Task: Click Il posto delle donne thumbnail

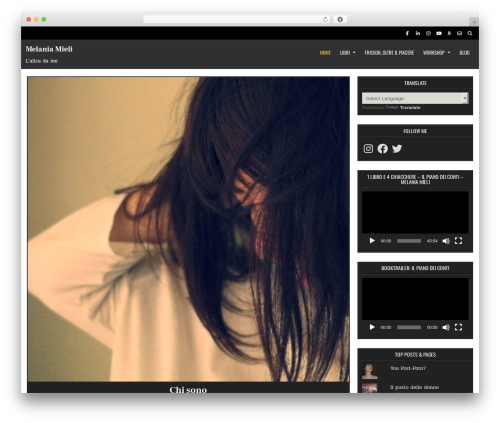Action: click(370, 388)
